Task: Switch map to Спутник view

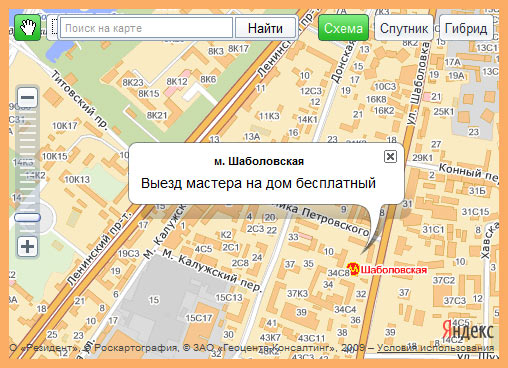Action: [x=404, y=28]
